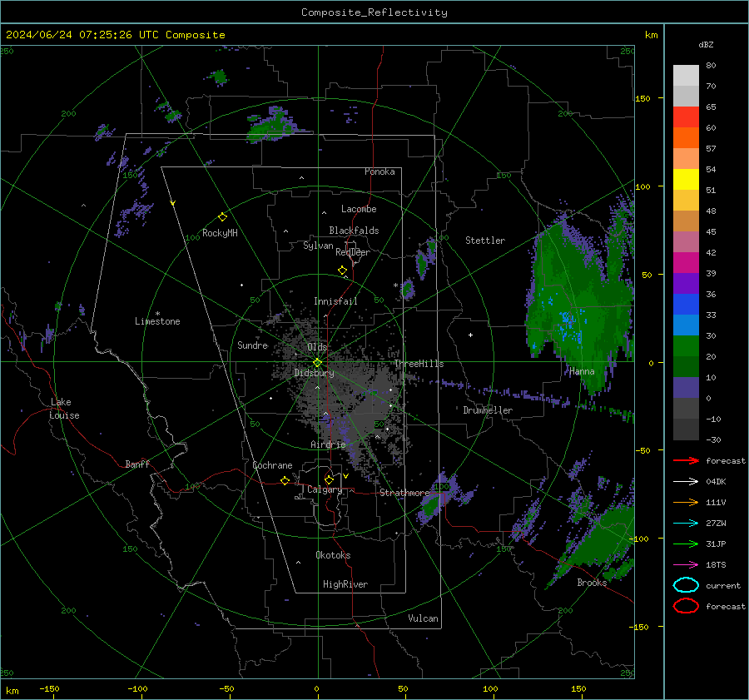This screenshot has height=700, width=749.
Task: Select the RedDeer label on the map
Action: coord(353,252)
